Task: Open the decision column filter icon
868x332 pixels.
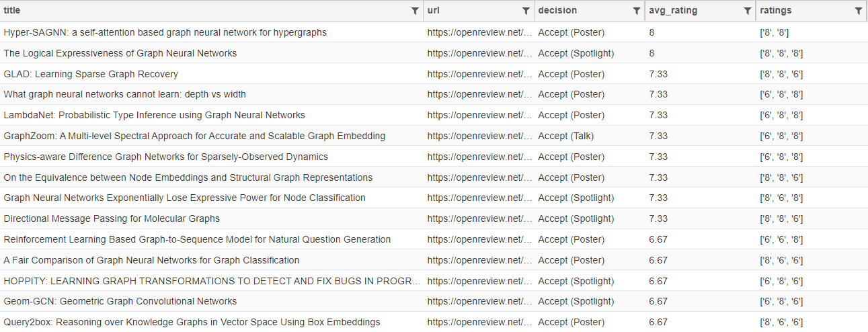Action: pos(637,11)
